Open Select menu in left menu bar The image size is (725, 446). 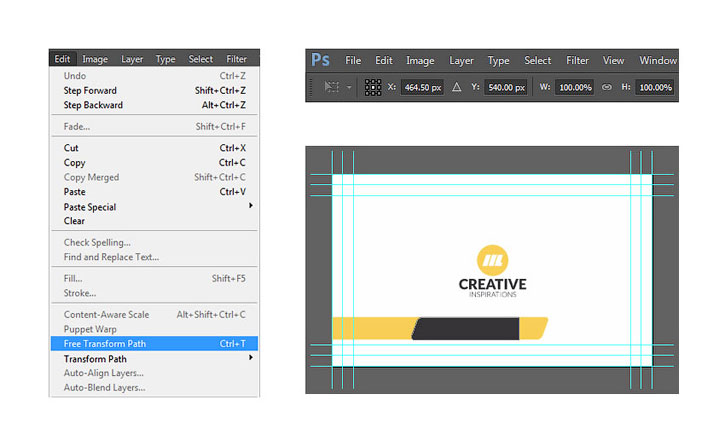point(200,59)
